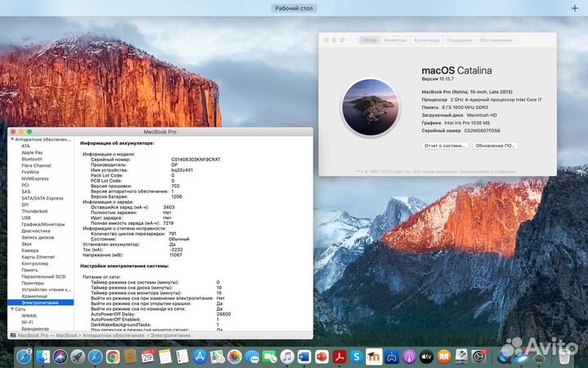
Task: Open the Safari icon beside Chrome in dock
Action: (96, 357)
